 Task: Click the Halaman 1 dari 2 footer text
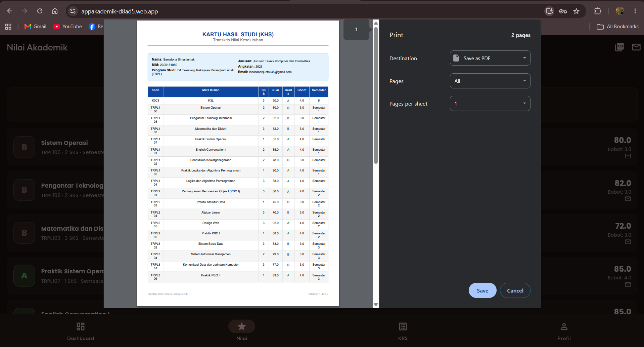[318, 294]
